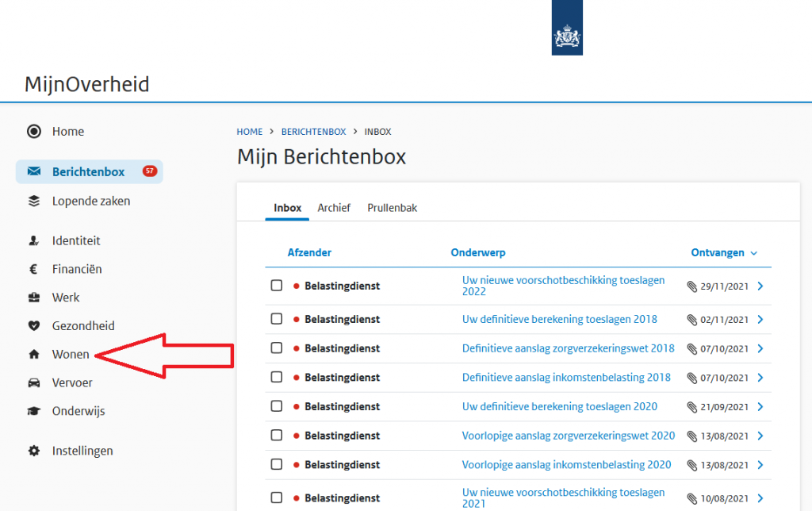Click the MijnOverheid site title
The height and width of the screenshot is (511, 812).
(87, 84)
